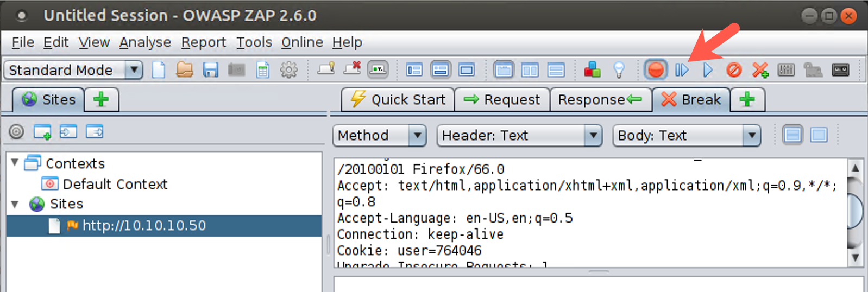
Task: Switch to the Response tab
Action: (600, 100)
